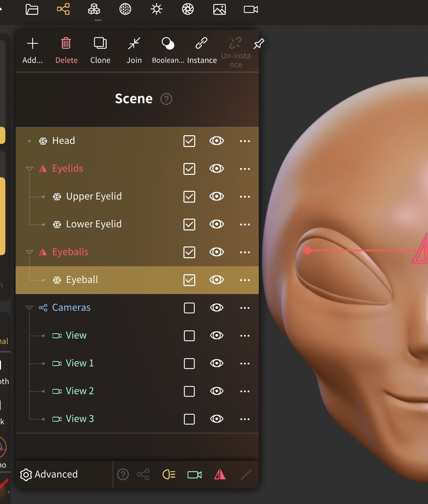Click yellow light icon in bottom bar
The image size is (428, 504).
tap(169, 474)
